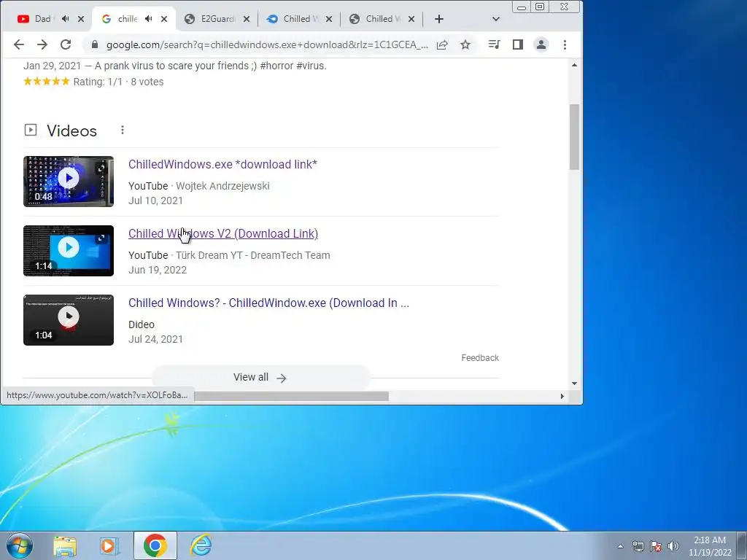Open Chilled Windows? - ChilledWindow.exe result link
This screenshot has height=560, width=747.
[268, 303]
